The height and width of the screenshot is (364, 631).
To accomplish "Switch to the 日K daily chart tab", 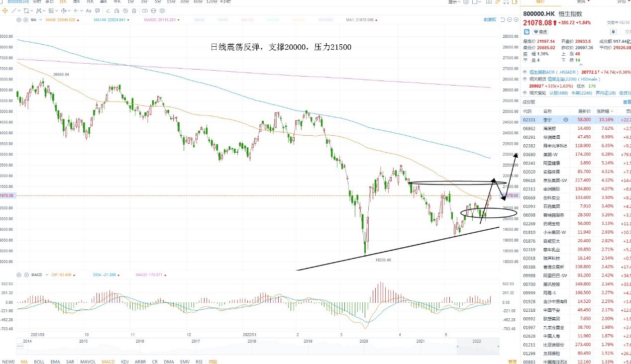I will (x=63, y=2).
